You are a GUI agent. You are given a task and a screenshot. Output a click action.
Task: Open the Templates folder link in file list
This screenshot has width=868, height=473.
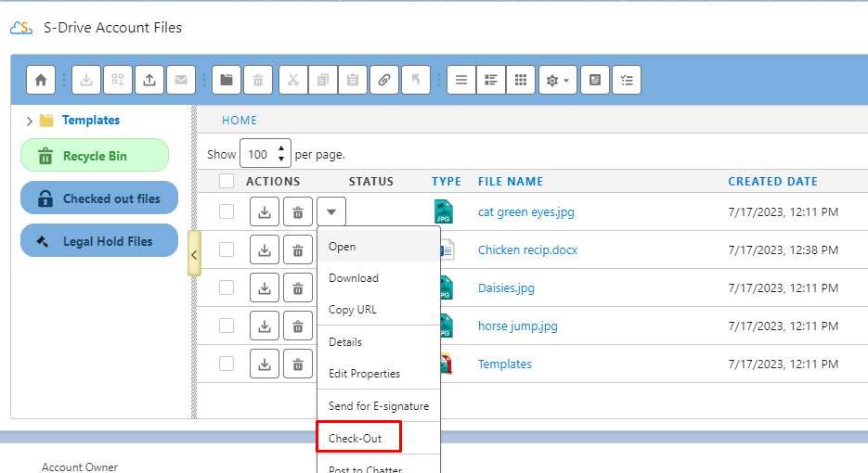click(504, 364)
